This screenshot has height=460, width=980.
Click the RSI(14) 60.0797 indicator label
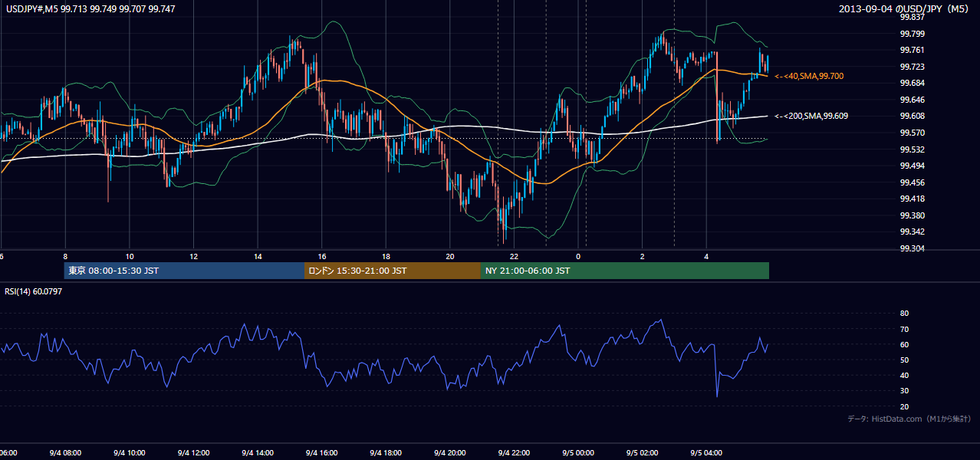pyautogui.click(x=34, y=291)
